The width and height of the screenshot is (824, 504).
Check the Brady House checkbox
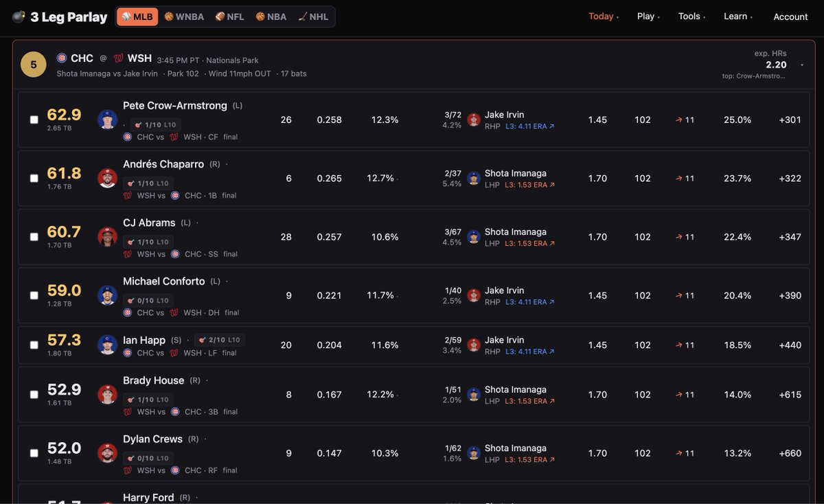[x=34, y=394]
